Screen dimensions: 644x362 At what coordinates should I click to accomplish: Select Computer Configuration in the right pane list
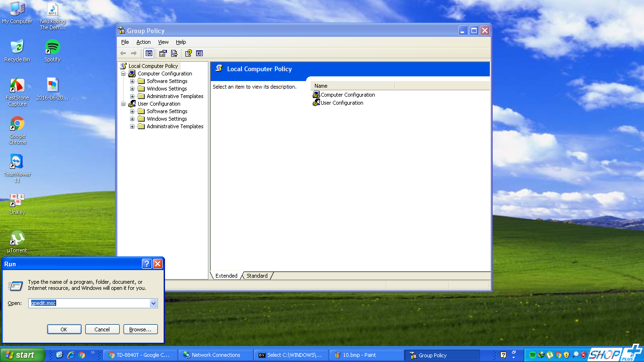[347, 95]
